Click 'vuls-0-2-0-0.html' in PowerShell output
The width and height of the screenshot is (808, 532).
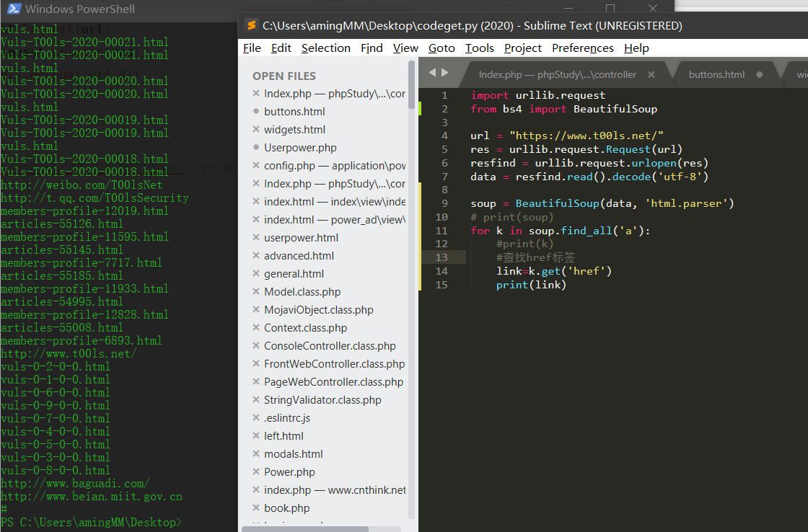coord(55,366)
